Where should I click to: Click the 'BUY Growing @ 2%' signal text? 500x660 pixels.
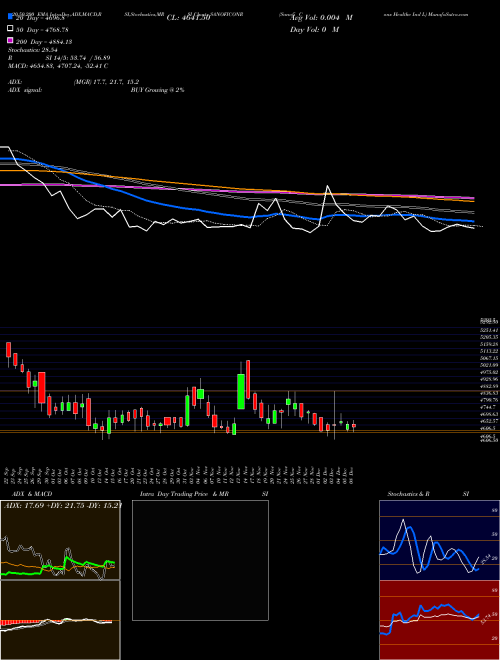tap(157, 90)
